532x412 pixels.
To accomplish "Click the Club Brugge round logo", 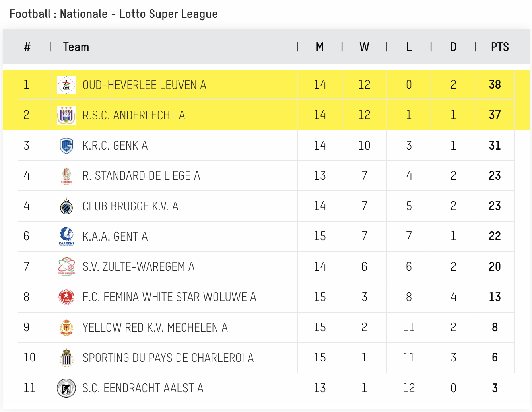I will 66,206.
